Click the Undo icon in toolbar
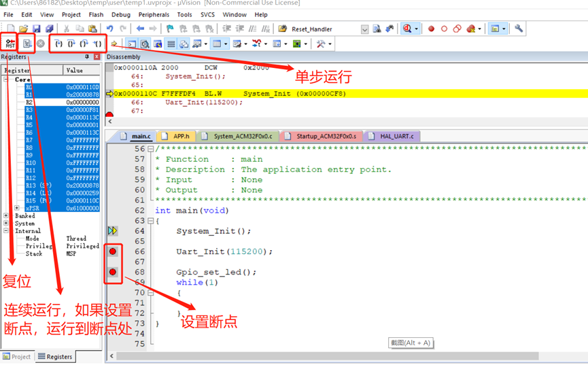588x365 pixels. (x=109, y=29)
